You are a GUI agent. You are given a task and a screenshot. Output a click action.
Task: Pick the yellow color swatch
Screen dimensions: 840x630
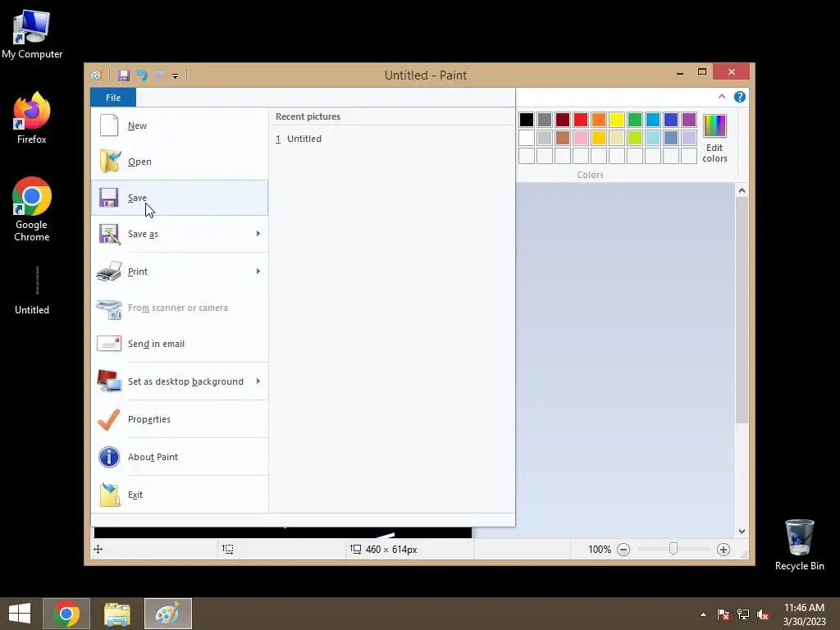(x=617, y=120)
